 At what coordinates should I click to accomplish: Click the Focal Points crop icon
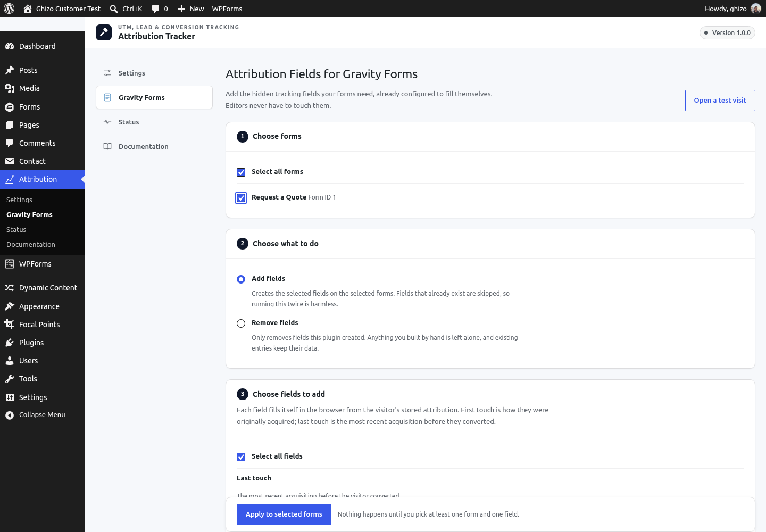point(10,325)
